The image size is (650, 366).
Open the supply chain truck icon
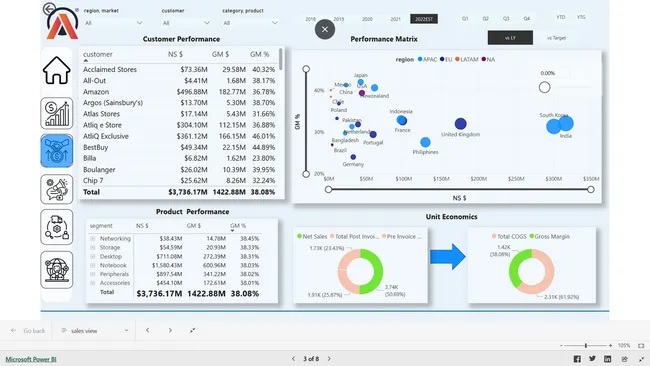click(x=57, y=227)
